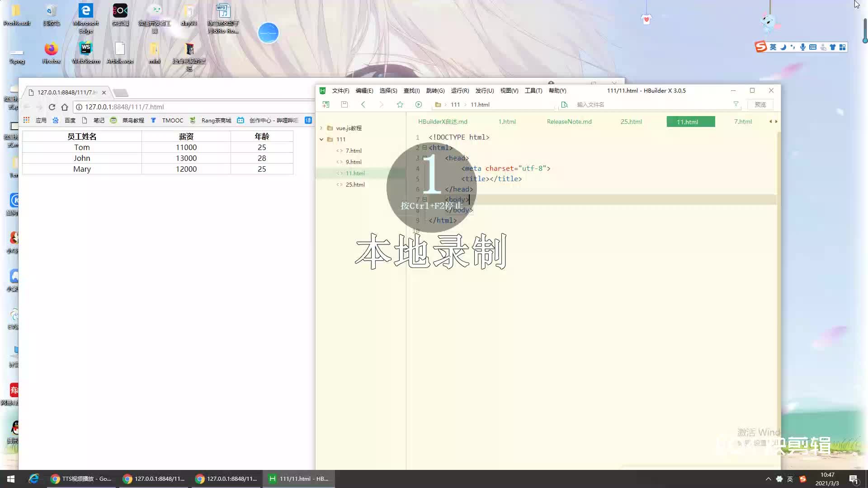Click the HBuilder save file icon
Image resolution: width=868 pixels, height=488 pixels.
(344, 104)
